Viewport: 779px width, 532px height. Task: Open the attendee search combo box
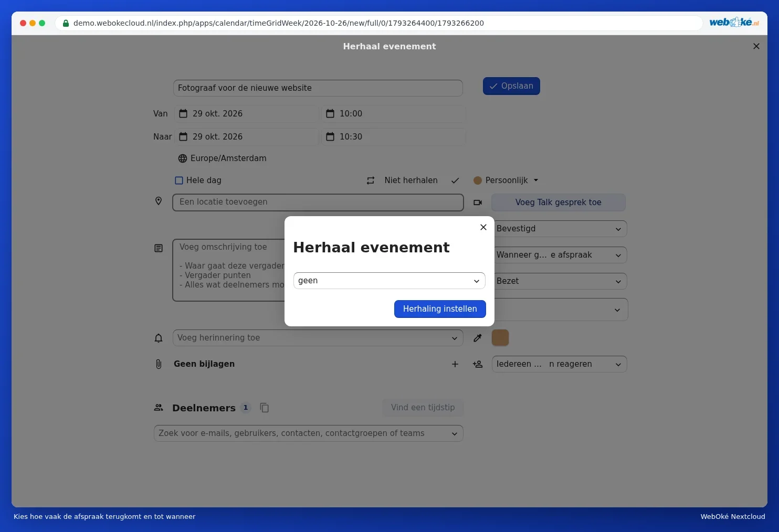(309, 433)
